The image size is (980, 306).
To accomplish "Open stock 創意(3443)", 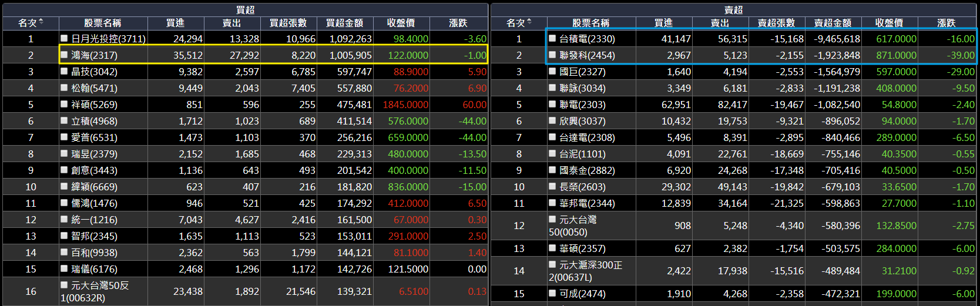I will [94, 170].
